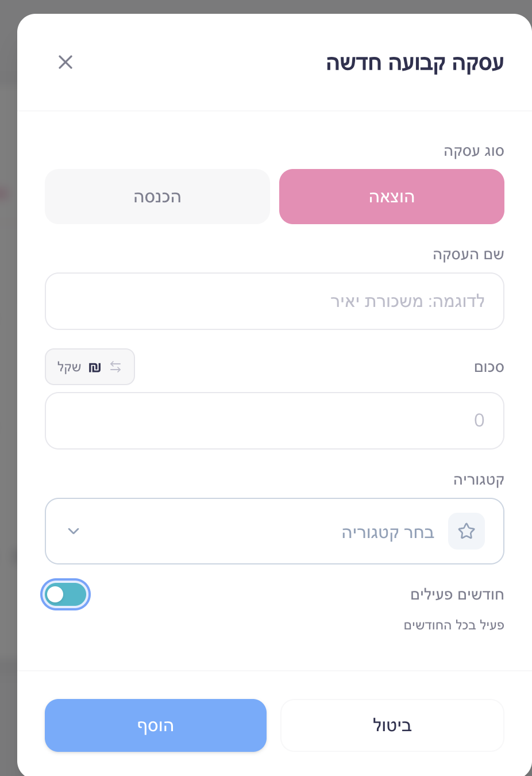532x776 pixels.
Task: Click the toggle knob of חודשים פעילים
Action: click(55, 594)
